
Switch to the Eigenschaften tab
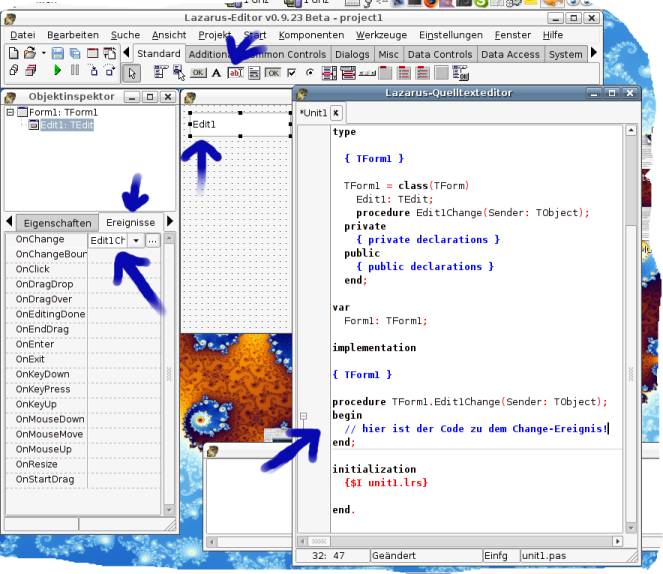(x=58, y=223)
